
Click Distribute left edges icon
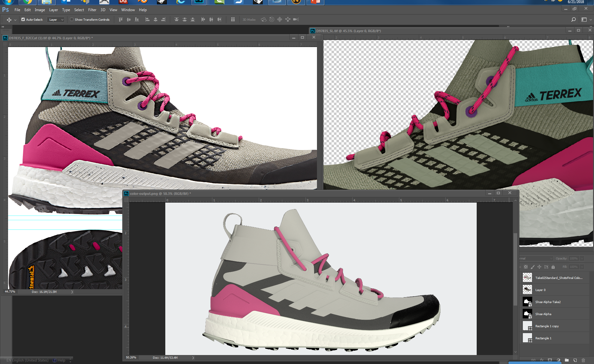(203, 19)
